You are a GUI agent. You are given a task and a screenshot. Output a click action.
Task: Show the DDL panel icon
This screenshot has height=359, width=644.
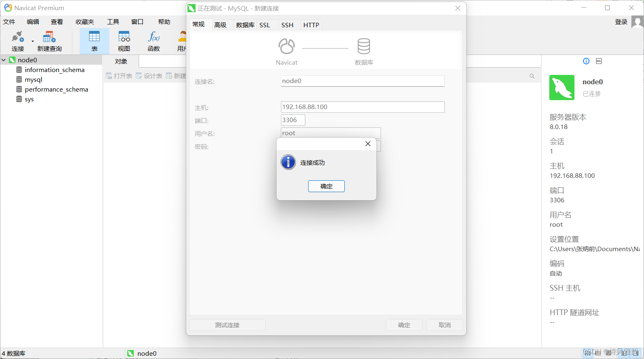click(599, 61)
